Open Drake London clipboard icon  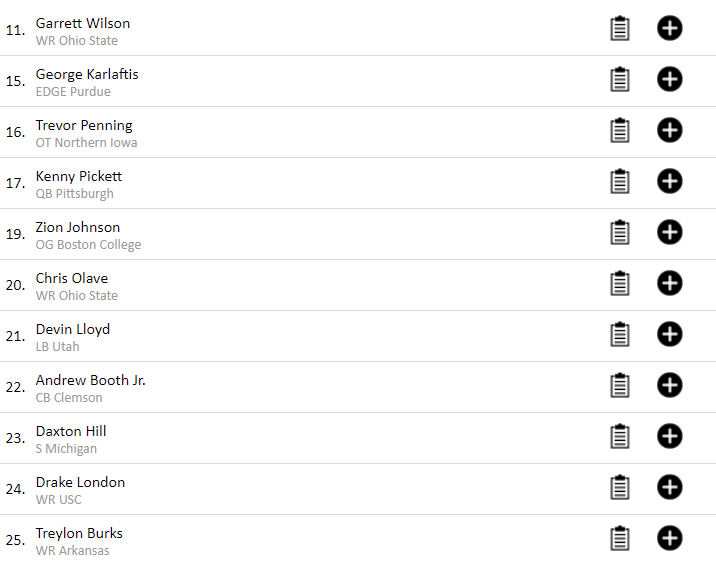tap(620, 488)
